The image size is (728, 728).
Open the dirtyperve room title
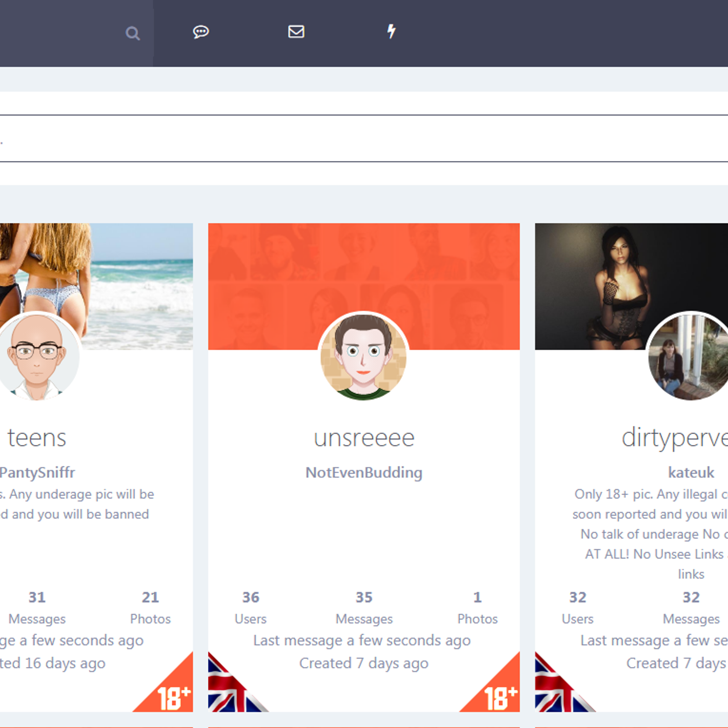point(675,439)
